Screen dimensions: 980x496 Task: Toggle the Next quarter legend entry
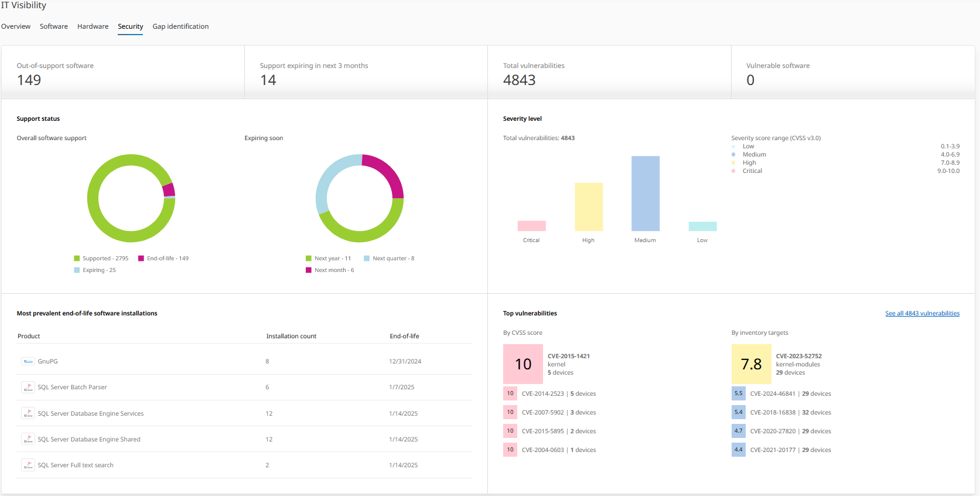(389, 259)
